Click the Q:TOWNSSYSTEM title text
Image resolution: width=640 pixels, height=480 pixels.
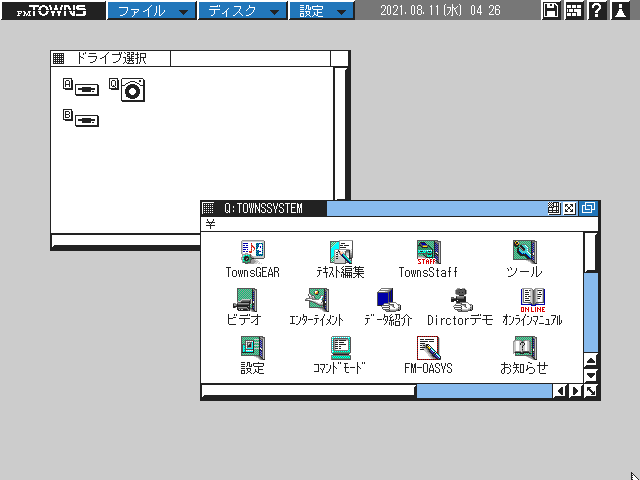click(x=263, y=209)
